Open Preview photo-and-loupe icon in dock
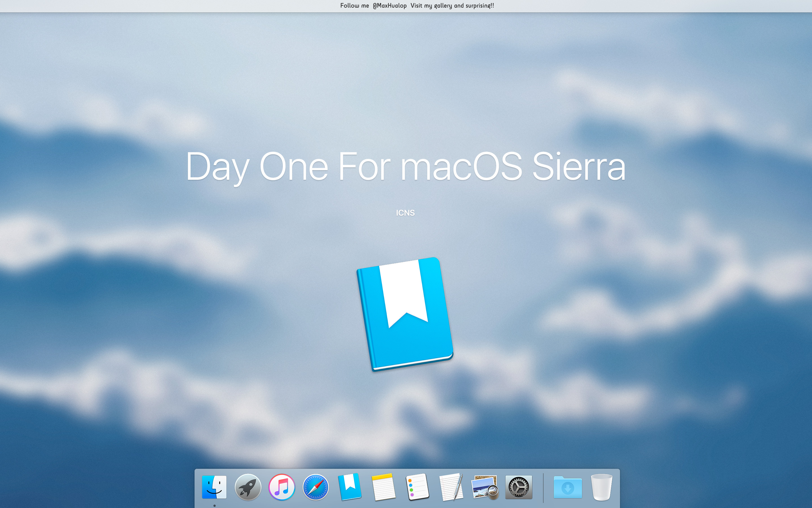Screen dimensions: 812x508 [x=485, y=487]
